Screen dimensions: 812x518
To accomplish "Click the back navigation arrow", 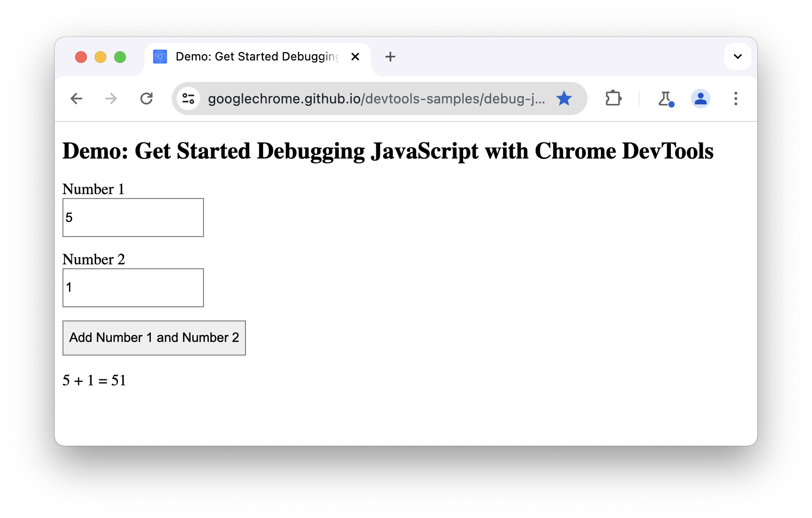I will pos(77,99).
